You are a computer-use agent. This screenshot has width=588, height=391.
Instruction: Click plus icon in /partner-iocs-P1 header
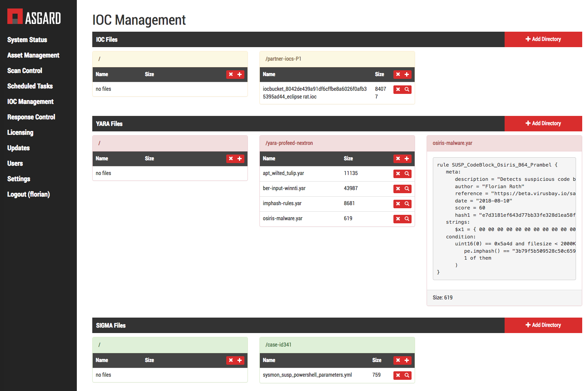pos(407,75)
